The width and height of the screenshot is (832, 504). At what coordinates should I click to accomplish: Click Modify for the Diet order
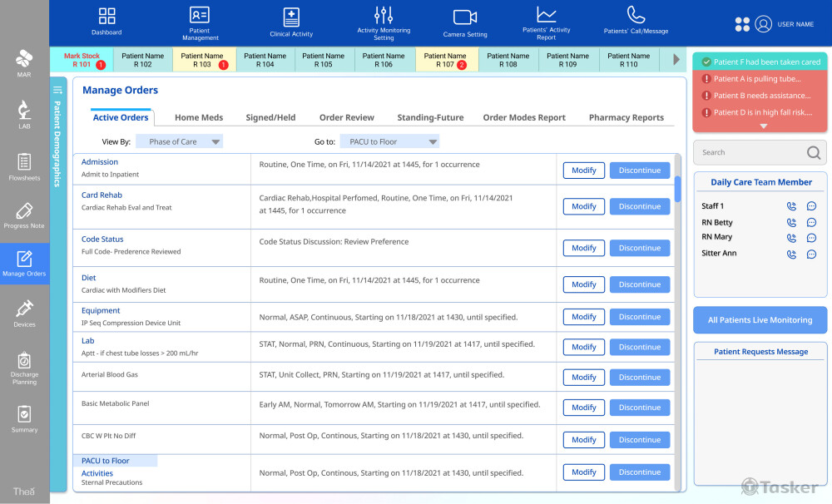click(x=583, y=284)
